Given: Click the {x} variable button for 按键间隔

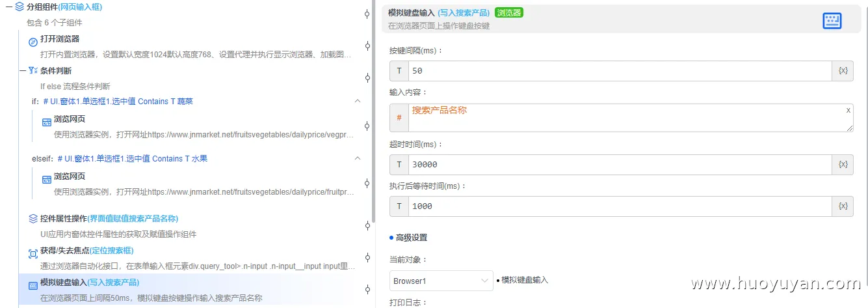Looking at the screenshot, I should [843, 71].
